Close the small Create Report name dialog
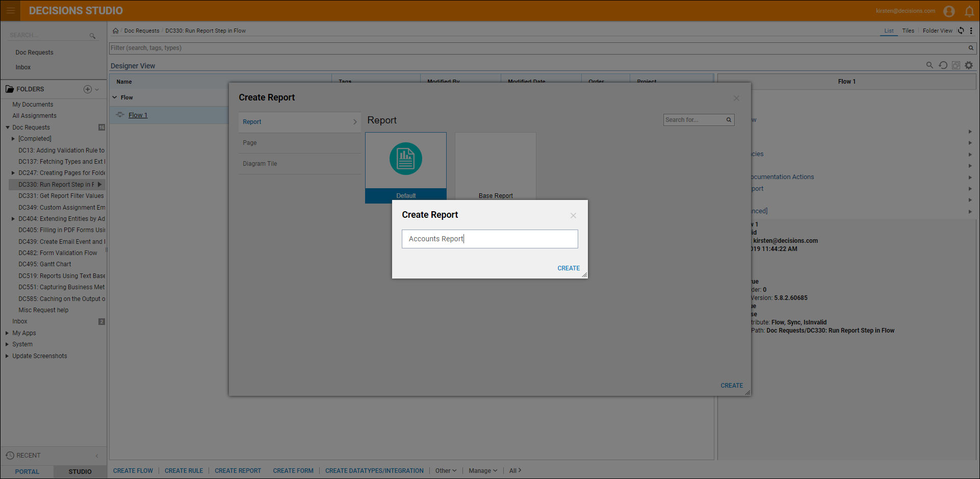This screenshot has width=980, height=479. [x=573, y=216]
